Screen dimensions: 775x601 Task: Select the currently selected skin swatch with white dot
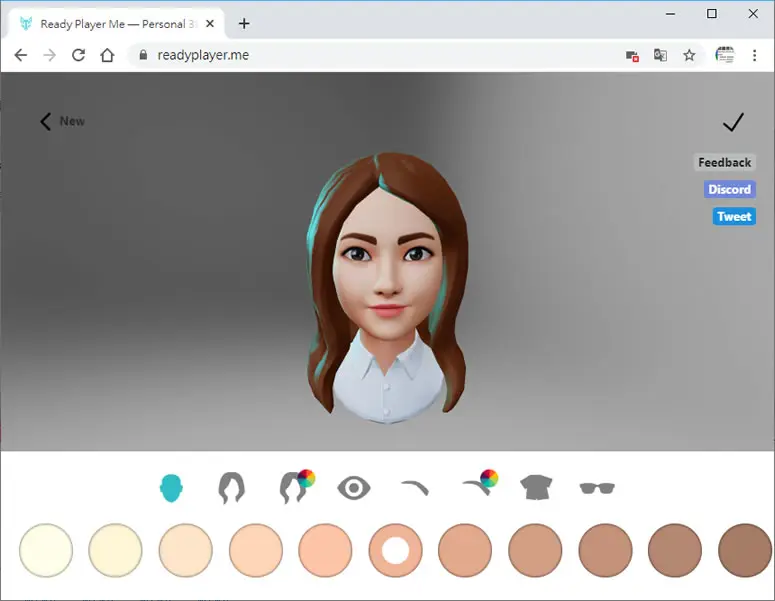[x=395, y=550]
